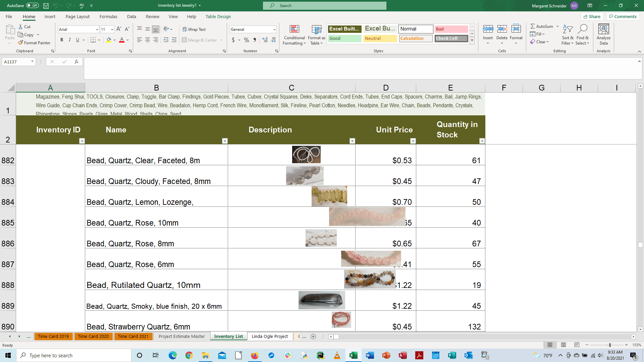Screen dimensions: 644x362
Task: Click Decrease Decimal icon
Action: (x=273, y=40)
